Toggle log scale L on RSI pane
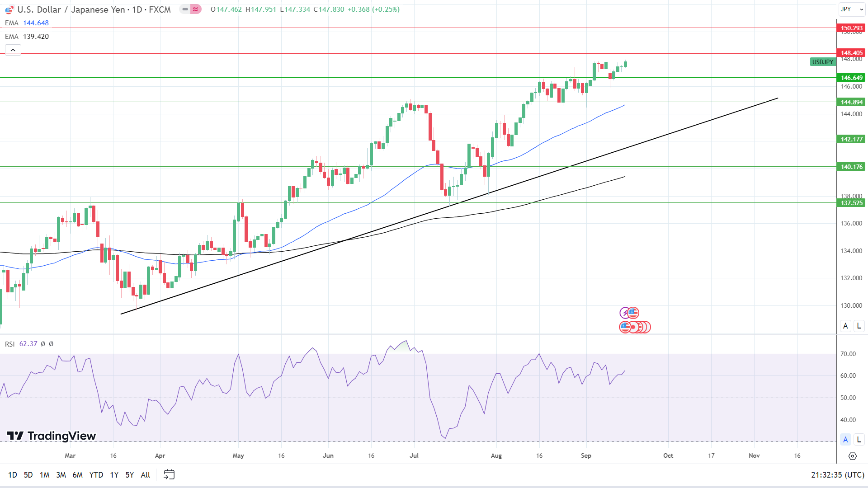The height and width of the screenshot is (488, 868). [859, 439]
